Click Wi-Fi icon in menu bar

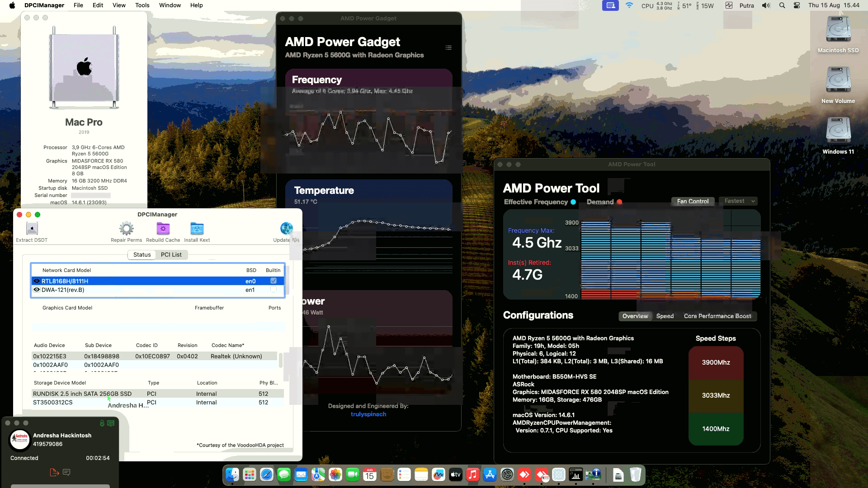click(x=629, y=5)
